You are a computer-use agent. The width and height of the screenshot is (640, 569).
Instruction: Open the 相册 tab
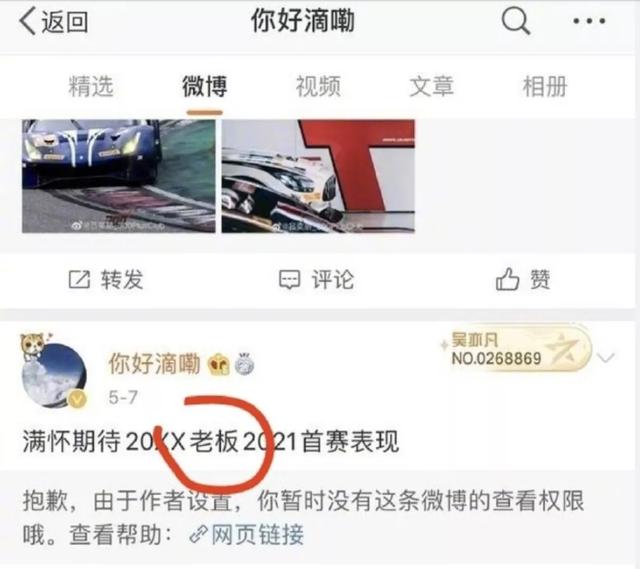(x=545, y=86)
